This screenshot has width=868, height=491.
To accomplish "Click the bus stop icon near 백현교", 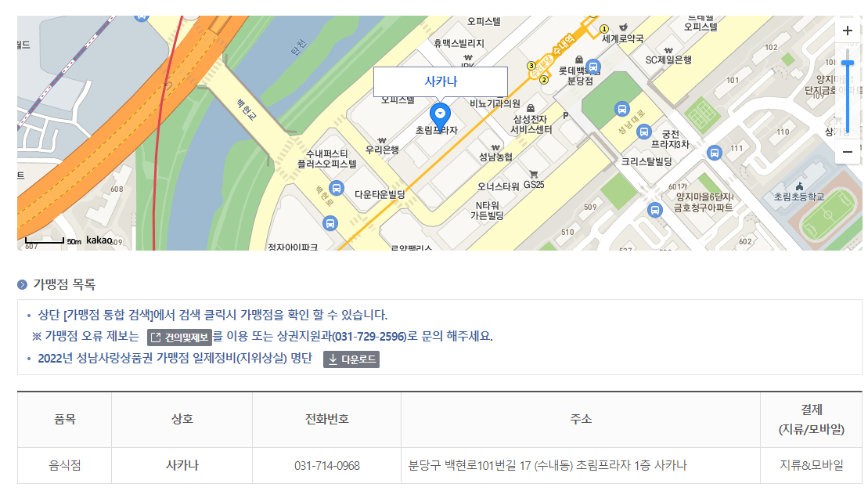I will [330, 223].
